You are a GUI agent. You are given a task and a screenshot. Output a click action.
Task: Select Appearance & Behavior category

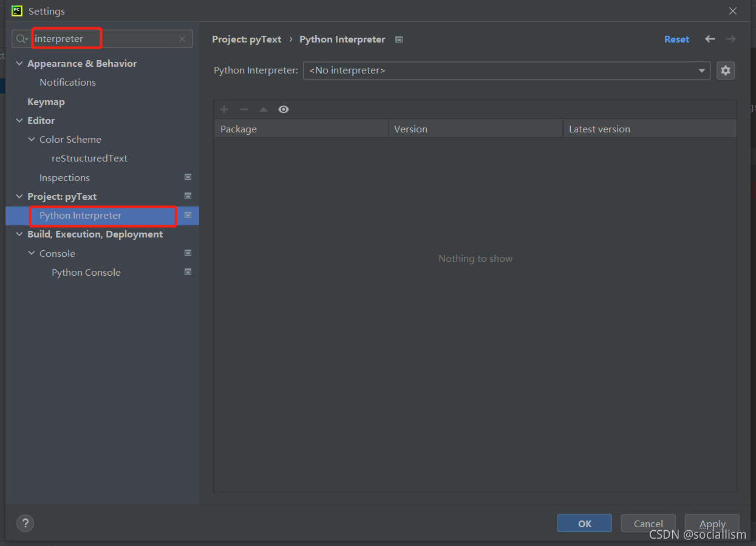[x=82, y=63]
